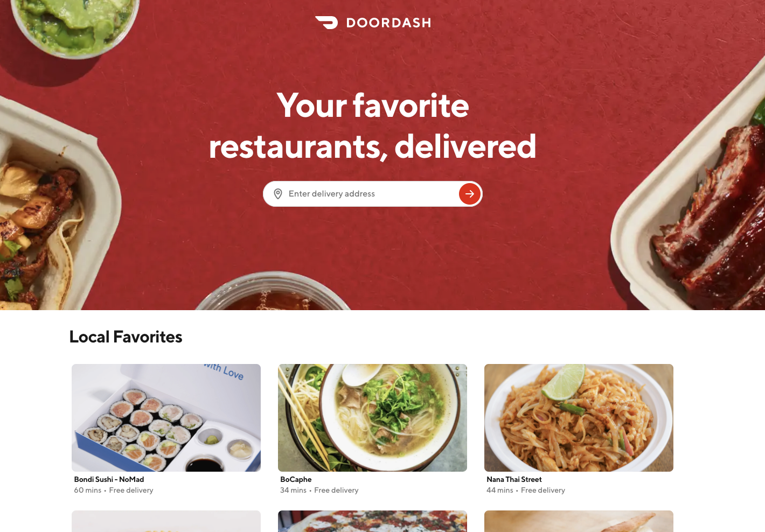765x532 pixels.
Task: Open the second-row pizza restaurant thumbnail
Action: tap(372, 521)
